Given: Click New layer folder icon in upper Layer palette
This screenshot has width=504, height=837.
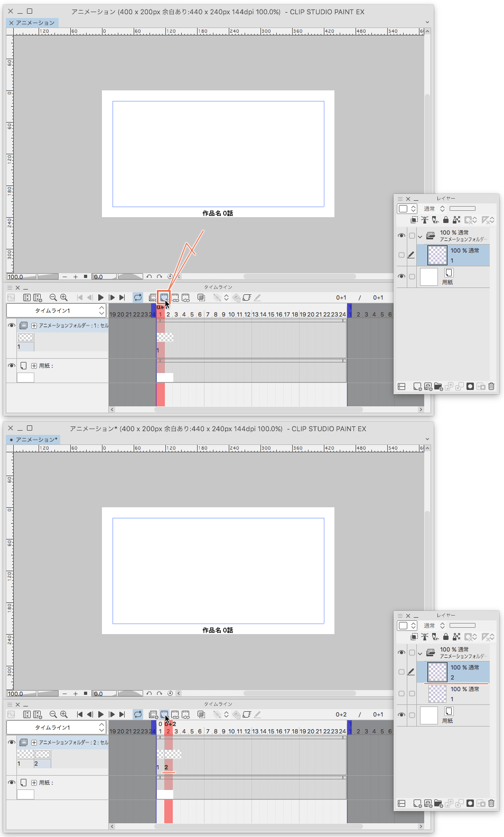Looking at the screenshot, I should pos(438,387).
